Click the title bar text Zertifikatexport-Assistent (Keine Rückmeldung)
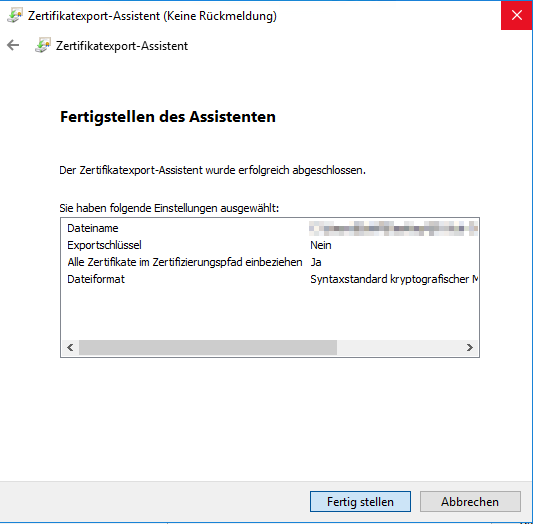533x524 pixels. click(x=152, y=16)
